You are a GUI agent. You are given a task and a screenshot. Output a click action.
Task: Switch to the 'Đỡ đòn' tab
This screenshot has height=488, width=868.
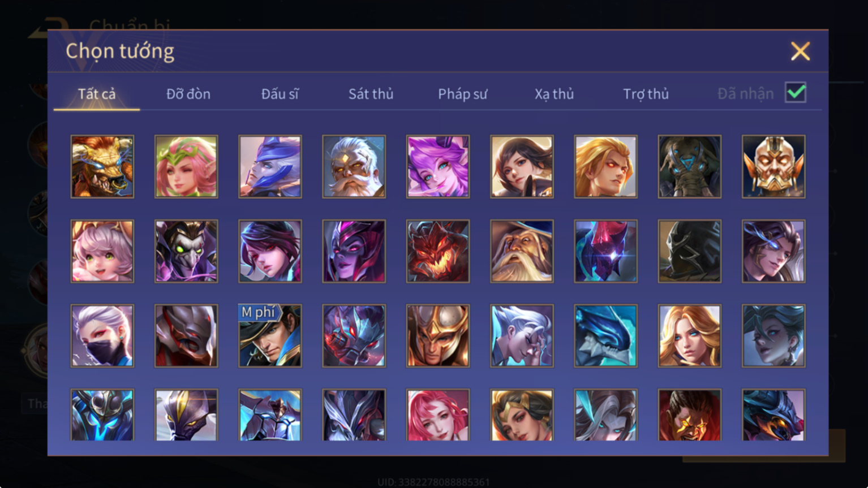pos(188,94)
